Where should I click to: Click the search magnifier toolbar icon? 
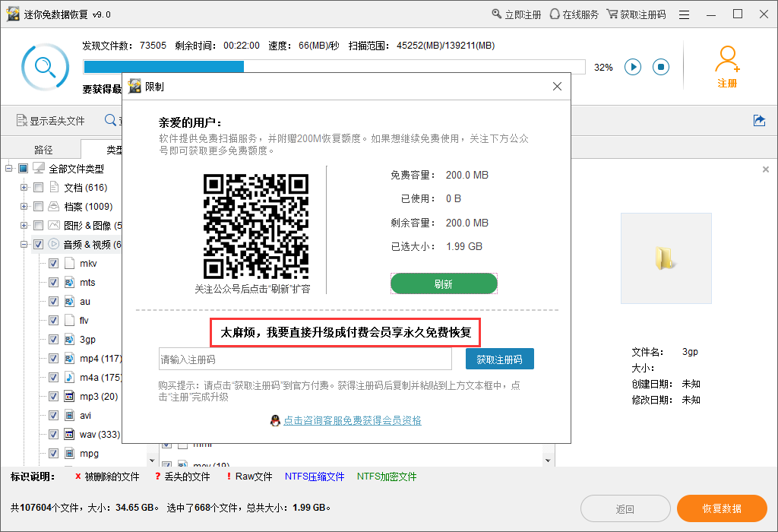click(111, 120)
